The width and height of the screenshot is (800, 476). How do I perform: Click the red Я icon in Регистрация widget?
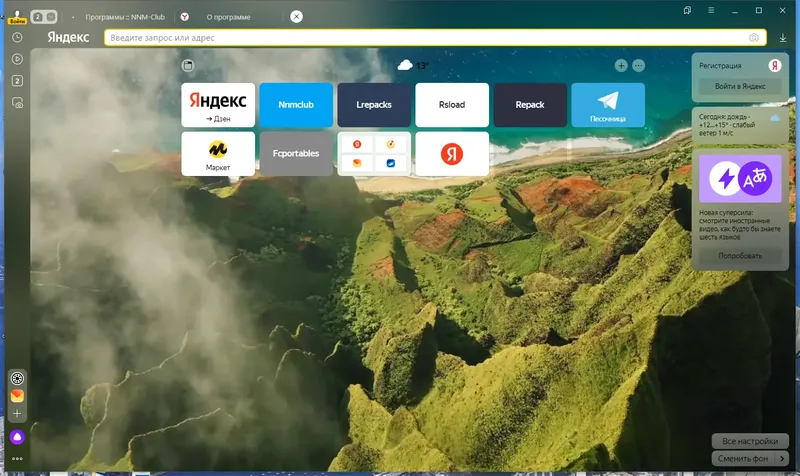pos(774,65)
